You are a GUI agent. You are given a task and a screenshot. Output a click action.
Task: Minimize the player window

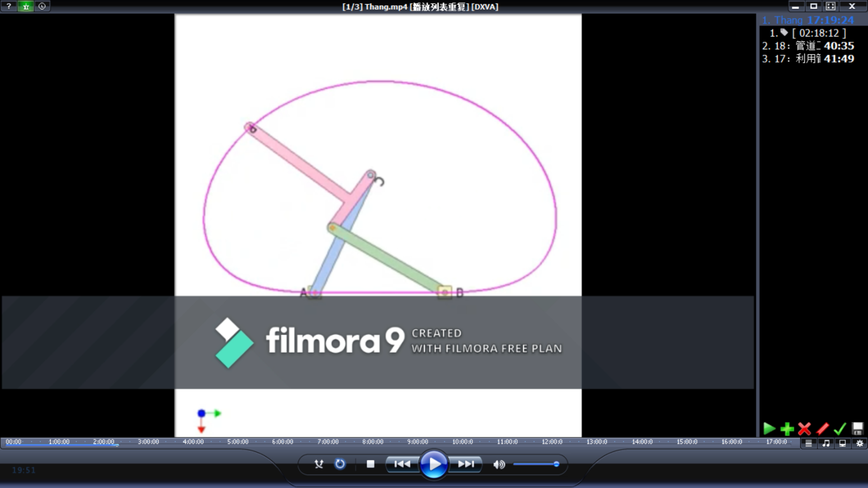coord(795,6)
